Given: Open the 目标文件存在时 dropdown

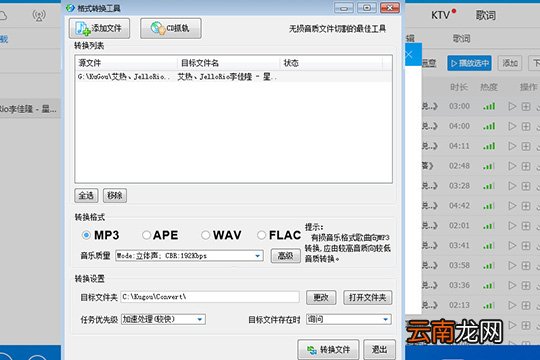Looking at the screenshot, I should (x=349, y=319).
